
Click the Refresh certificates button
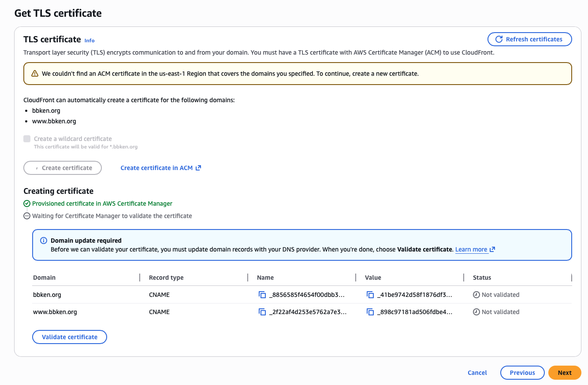(x=529, y=39)
